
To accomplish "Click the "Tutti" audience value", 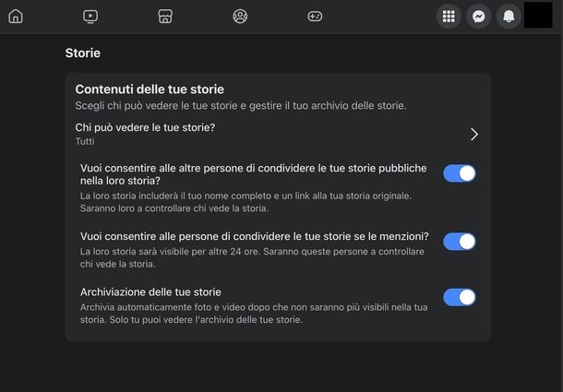I will pyautogui.click(x=85, y=142).
